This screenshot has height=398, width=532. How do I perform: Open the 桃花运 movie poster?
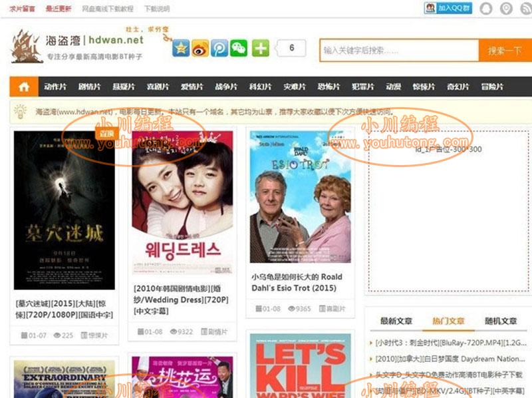pos(182,377)
